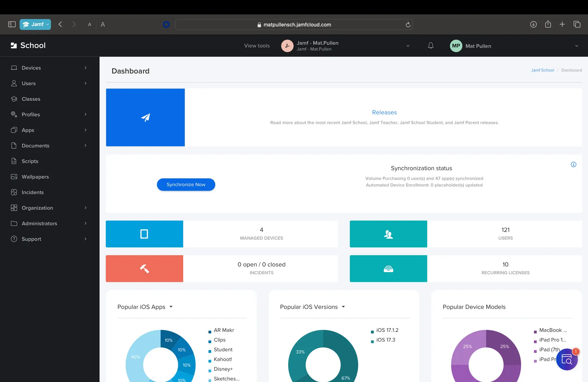Click the blue privacy shield icon
This screenshot has height=382, width=588.
166,24
